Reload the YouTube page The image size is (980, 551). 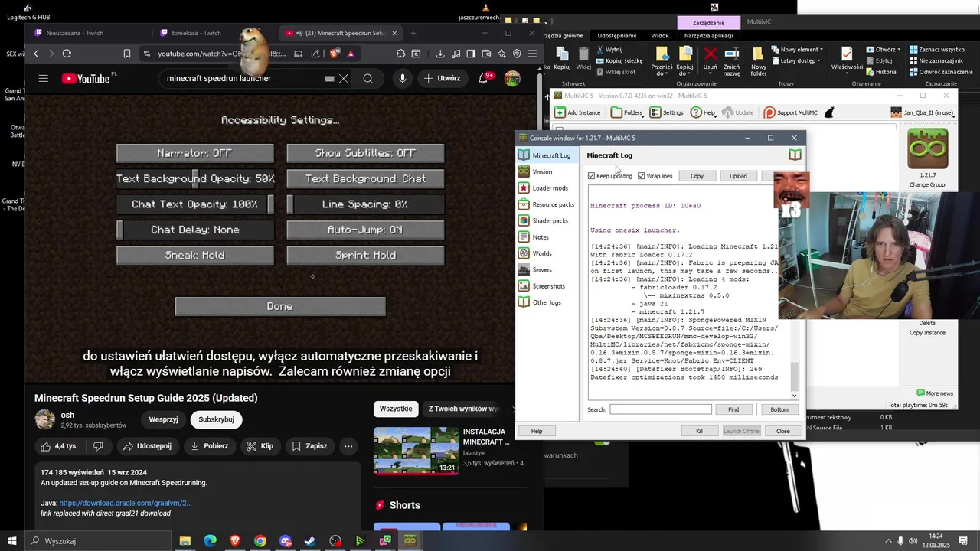[67, 54]
